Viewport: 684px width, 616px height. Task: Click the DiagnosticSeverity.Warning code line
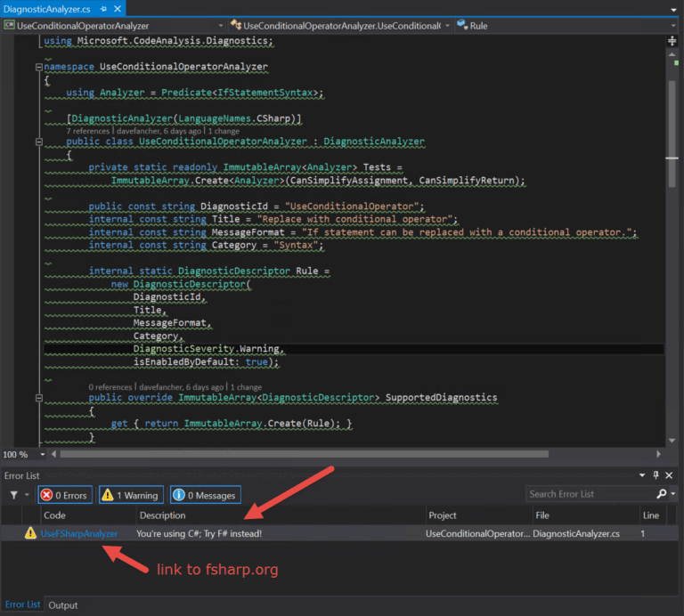[x=209, y=349]
